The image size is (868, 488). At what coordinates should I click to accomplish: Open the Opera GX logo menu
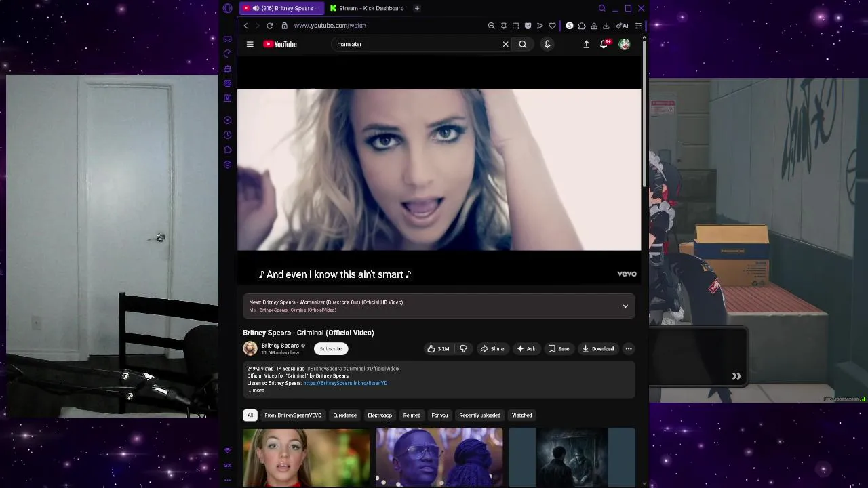coord(228,8)
